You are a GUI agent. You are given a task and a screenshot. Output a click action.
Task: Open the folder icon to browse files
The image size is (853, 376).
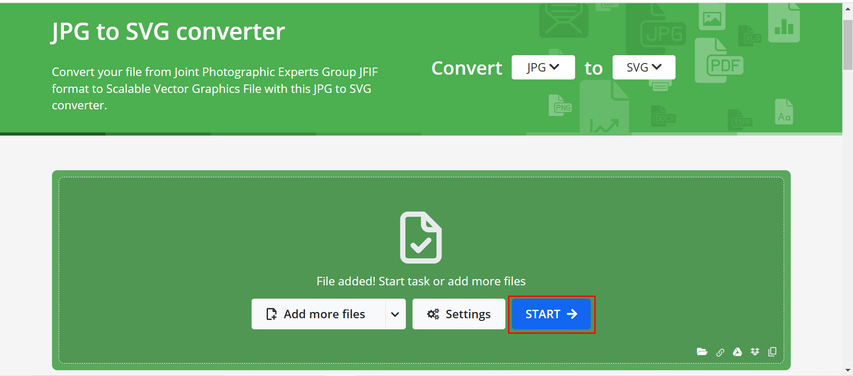pyautogui.click(x=702, y=352)
